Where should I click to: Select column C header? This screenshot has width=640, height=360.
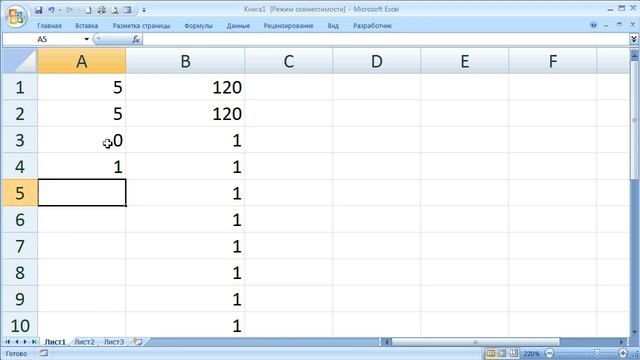tap(289, 61)
